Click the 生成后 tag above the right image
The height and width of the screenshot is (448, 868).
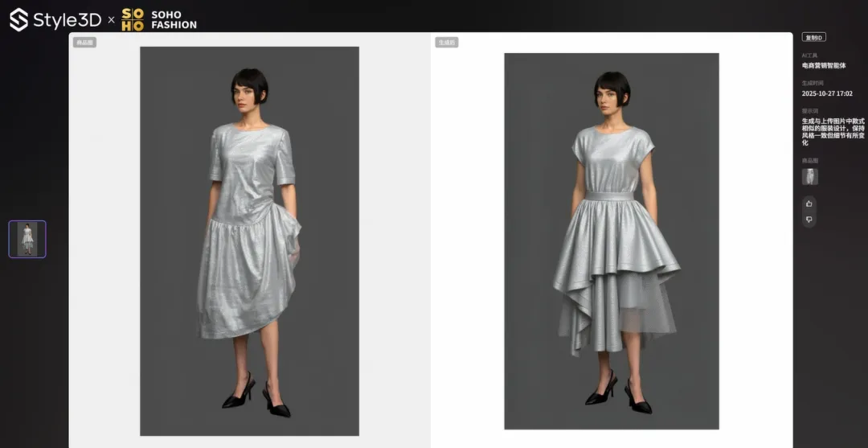pyautogui.click(x=447, y=43)
